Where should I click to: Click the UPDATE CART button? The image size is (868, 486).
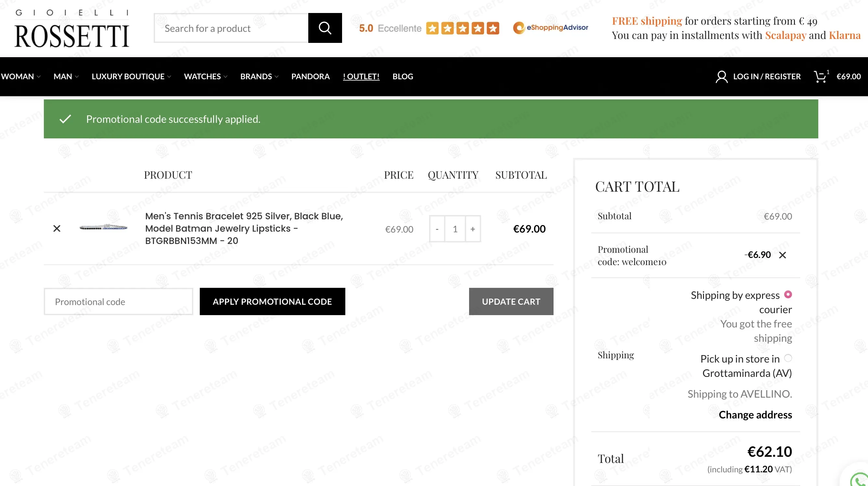[511, 301]
